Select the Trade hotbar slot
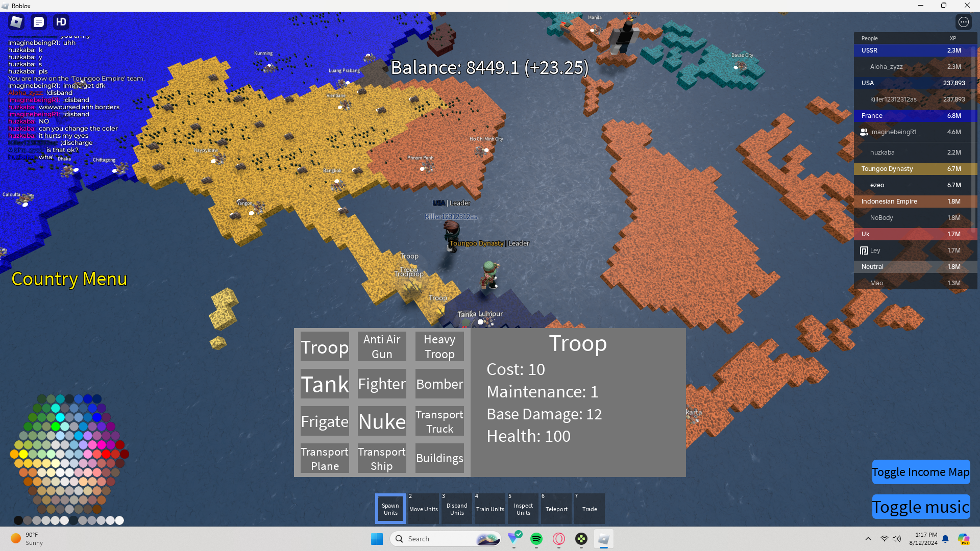The height and width of the screenshot is (551, 980). click(589, 509)
